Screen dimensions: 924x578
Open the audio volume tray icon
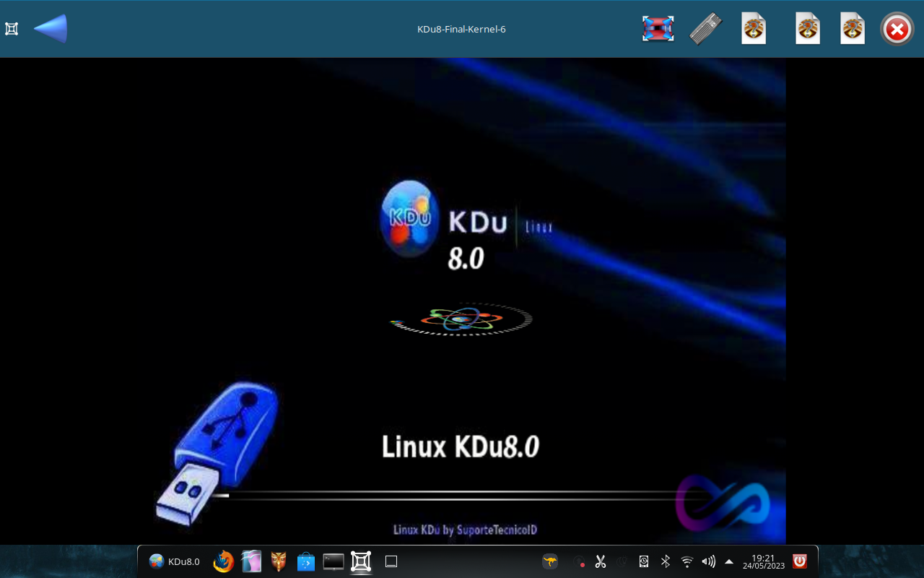[709, 561]
